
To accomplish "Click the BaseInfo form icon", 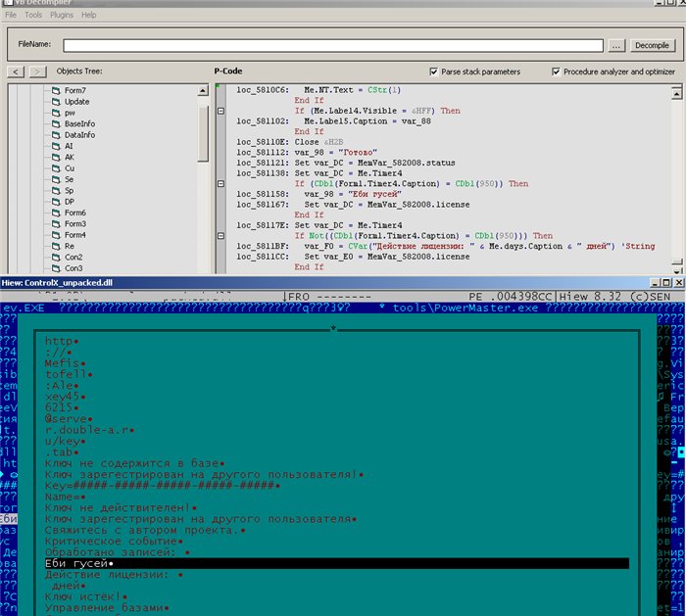I will [x=56, y=124].
